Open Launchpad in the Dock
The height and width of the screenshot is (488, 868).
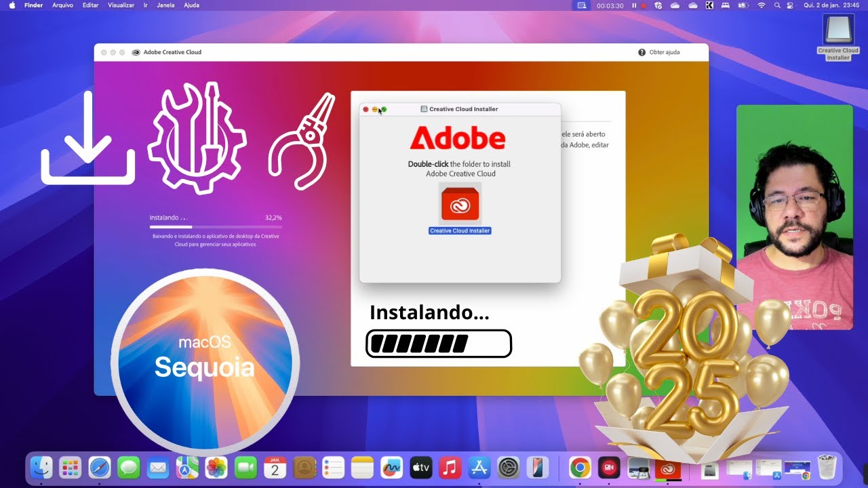(x=71, y=468)
